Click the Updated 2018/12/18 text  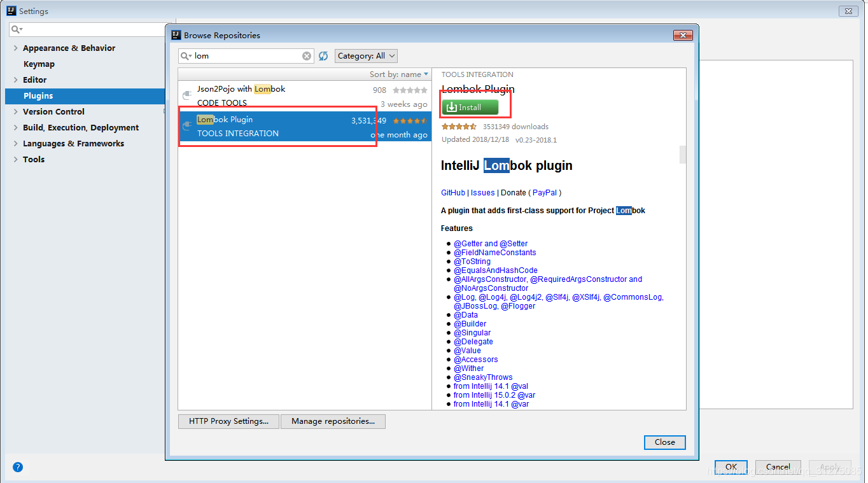coord(474,139)
